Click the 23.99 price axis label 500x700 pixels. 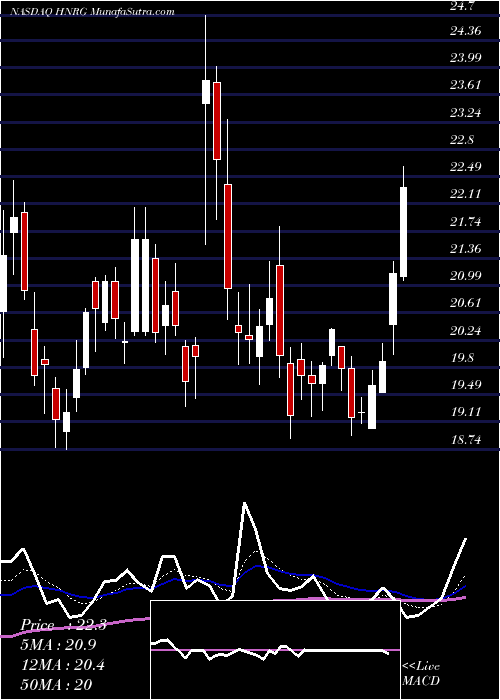(465, 58)
